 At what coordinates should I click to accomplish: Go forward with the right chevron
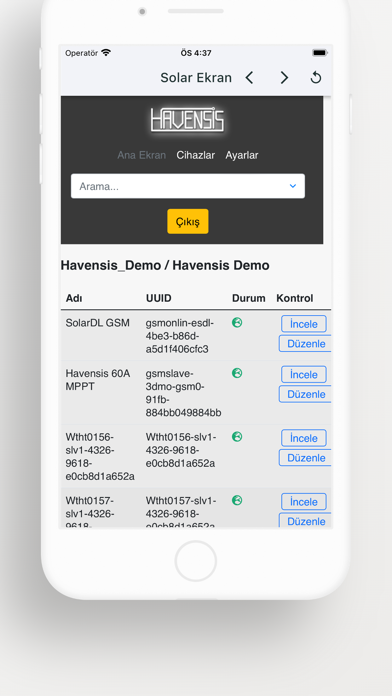[x=284, y=78]
